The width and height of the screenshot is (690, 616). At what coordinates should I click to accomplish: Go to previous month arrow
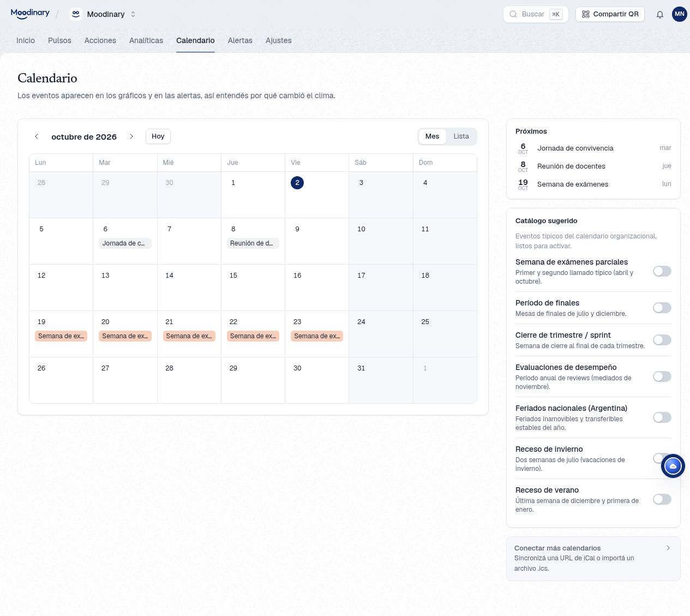click(37, 136)
